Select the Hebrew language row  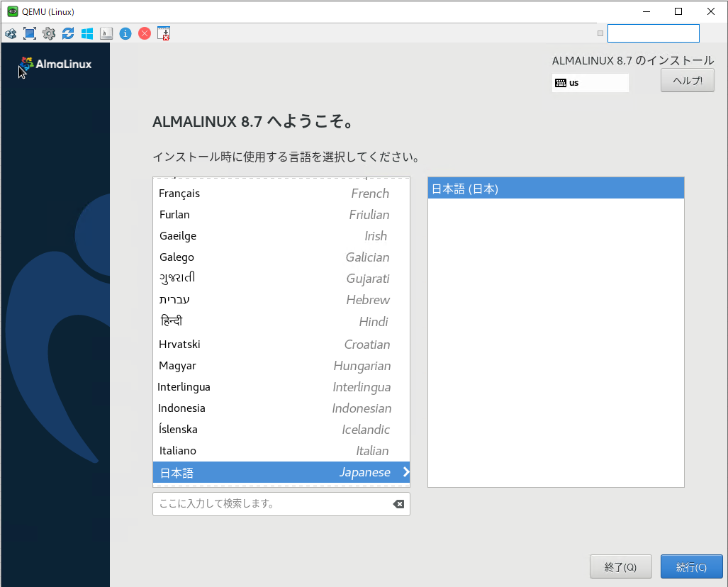click(281, 300)
